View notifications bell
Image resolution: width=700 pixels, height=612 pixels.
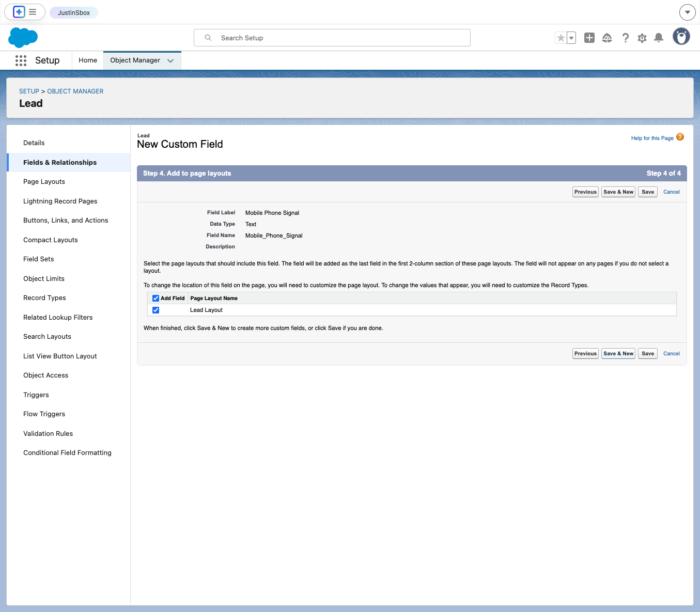[x=659, y=38]
